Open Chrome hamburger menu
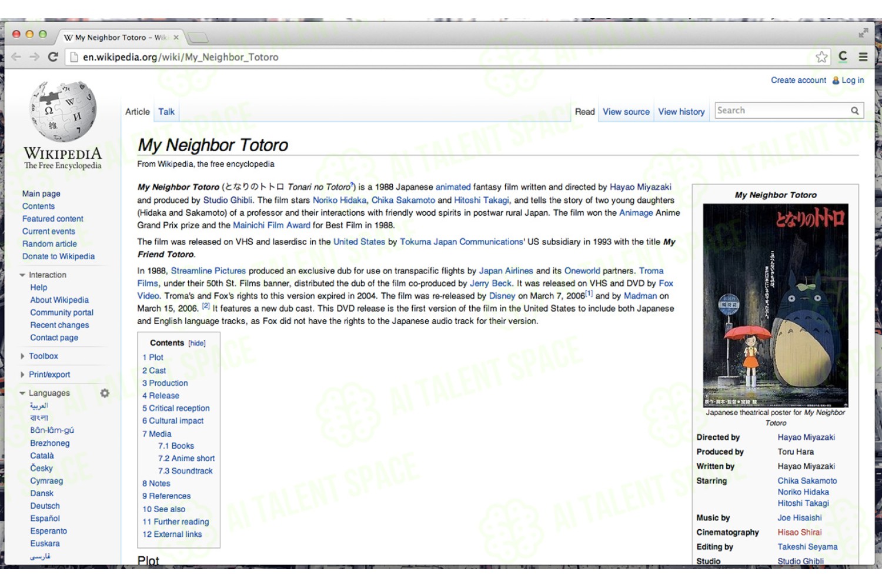882x588 pixels. [x=863, y=57]
